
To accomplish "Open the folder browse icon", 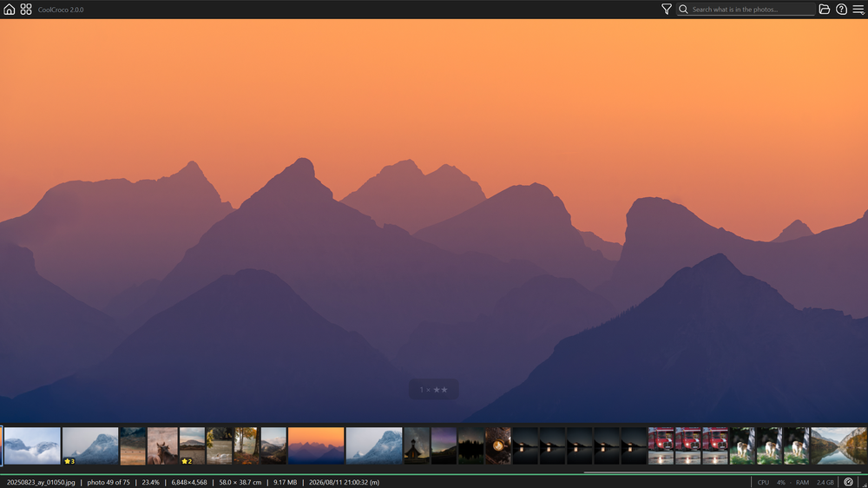I will point(825,10).
